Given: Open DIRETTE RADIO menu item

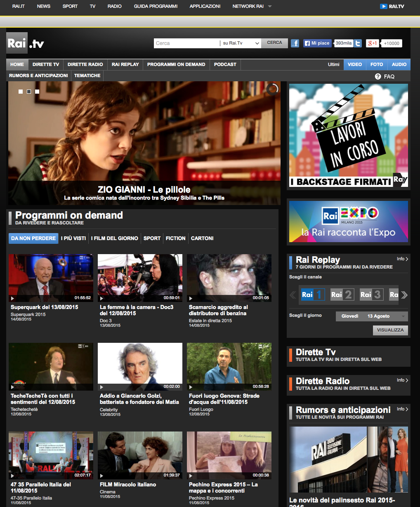Looking at the screenshot, I should pos(85,65).
